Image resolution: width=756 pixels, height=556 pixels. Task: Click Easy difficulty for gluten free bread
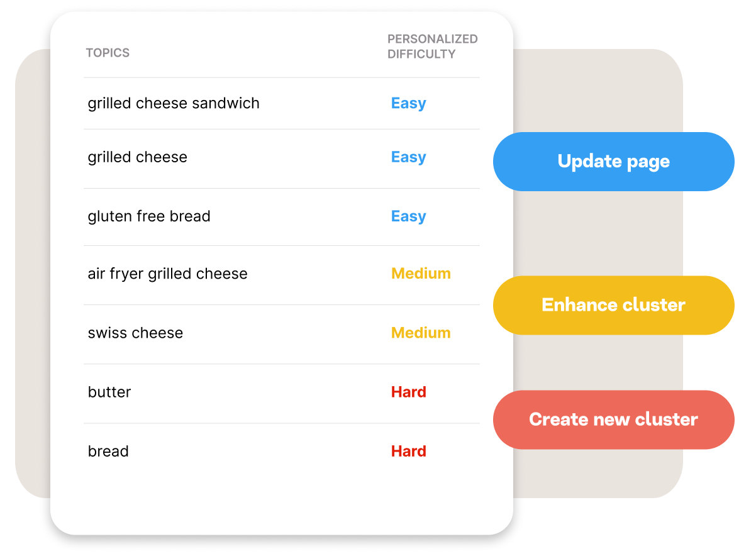pos(408,216)
